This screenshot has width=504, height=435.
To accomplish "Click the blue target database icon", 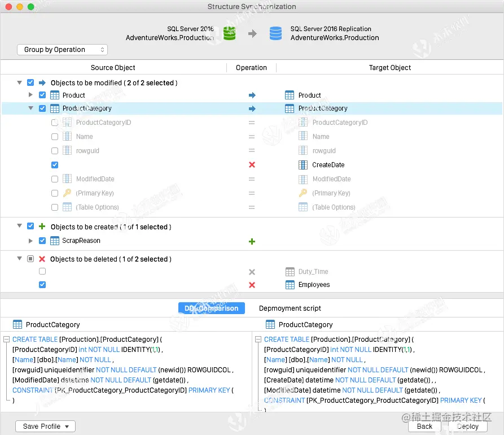I will 275,33.
